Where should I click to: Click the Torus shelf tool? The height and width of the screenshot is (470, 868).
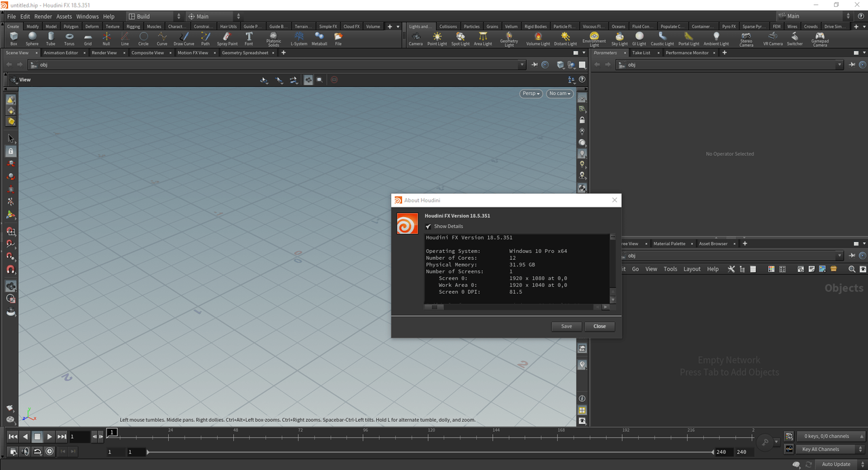tap(69, 39)
